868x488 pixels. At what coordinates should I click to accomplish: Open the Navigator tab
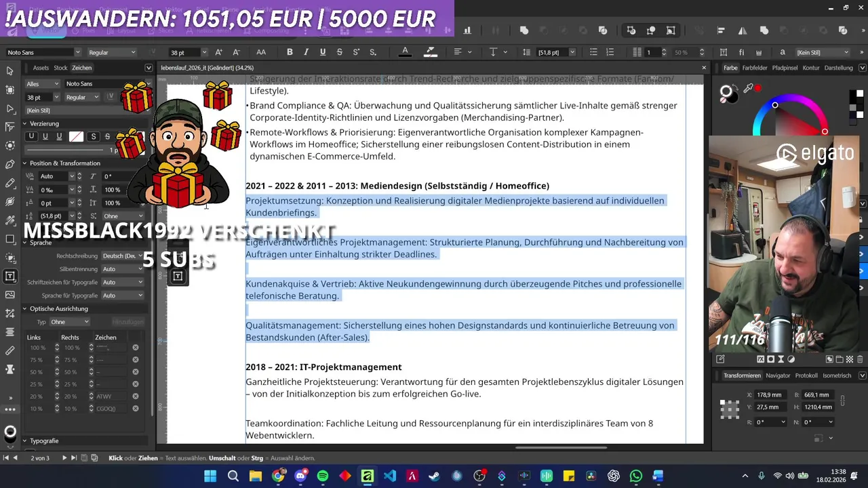click(778, 375)
